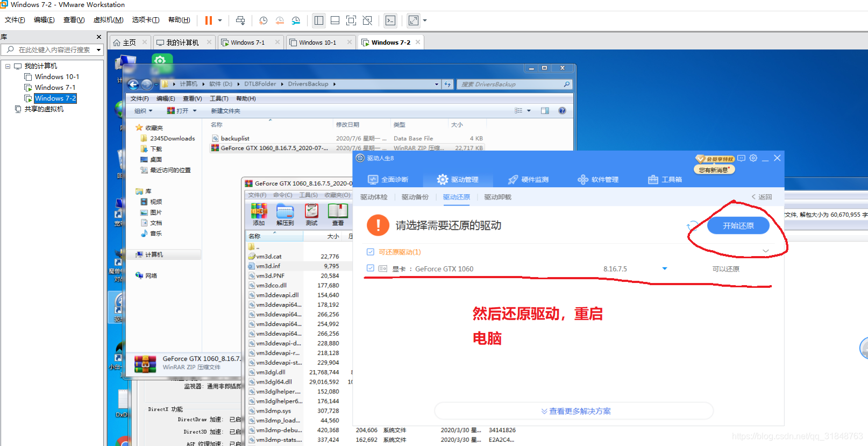
Task: Take a snapshot of this virtual machine
Action: 263,20
